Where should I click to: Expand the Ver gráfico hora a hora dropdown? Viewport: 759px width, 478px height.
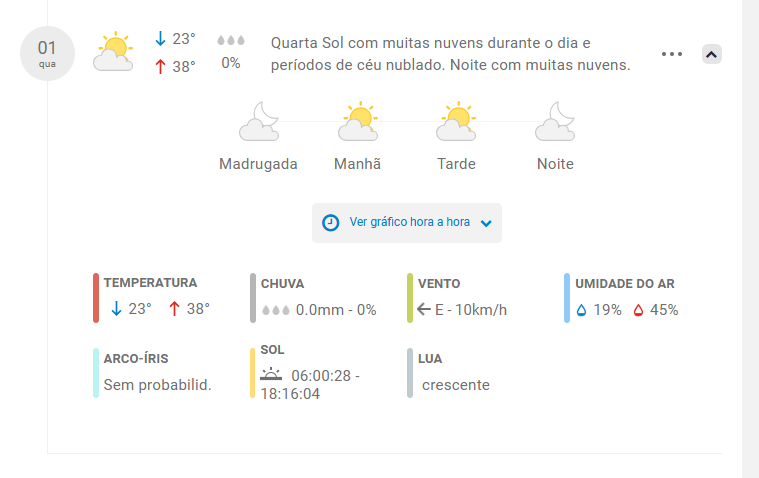click(x=407, y=223)
